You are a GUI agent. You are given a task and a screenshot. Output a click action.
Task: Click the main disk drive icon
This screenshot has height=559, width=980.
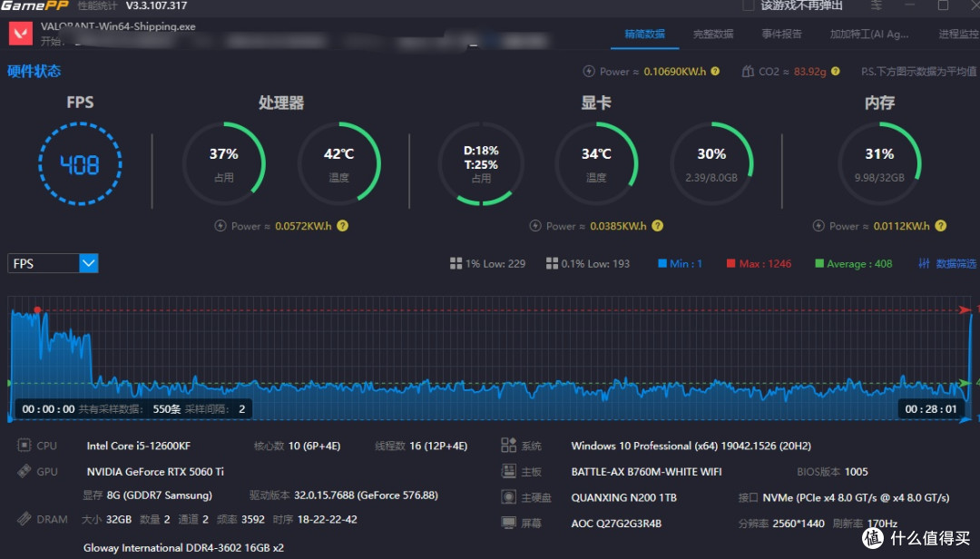(509, 497)
